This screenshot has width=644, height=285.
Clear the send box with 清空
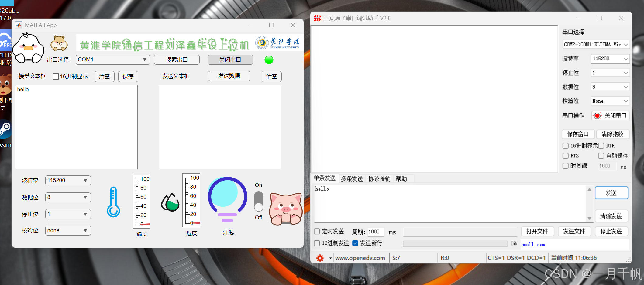coord(272,76)
